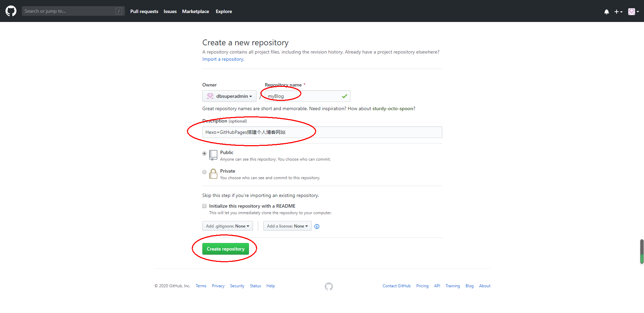The height and width of the screenshot is (313, 644).
Task: Open the Security footer link
Action: (x=237, y=286)
